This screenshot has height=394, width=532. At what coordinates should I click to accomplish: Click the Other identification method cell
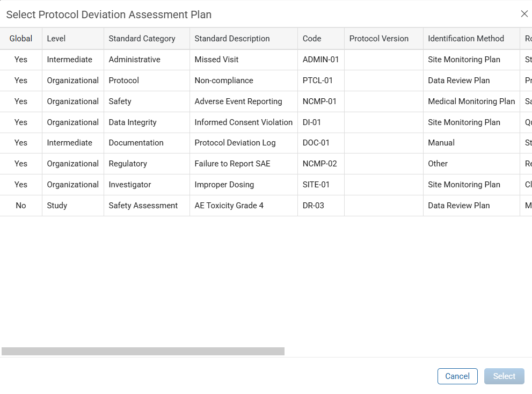[x=472, y=164]
